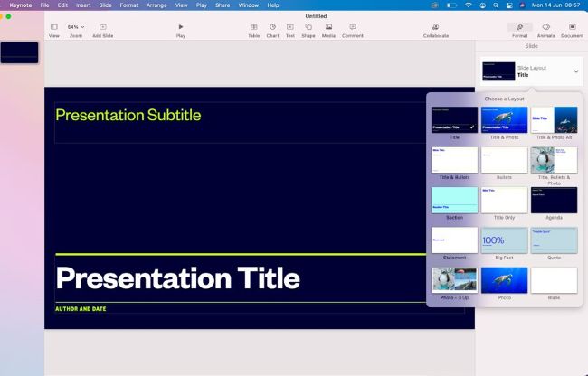Viewport: 588px width, 376px height.
Task: Open the Media toolbar item
Action: pyautogui.click(x=328, y=27)
